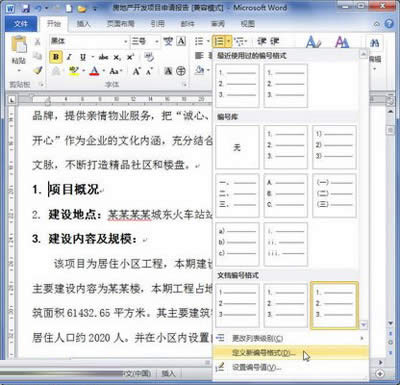Open the font name dropdown
400x385 pixels.
126,42
